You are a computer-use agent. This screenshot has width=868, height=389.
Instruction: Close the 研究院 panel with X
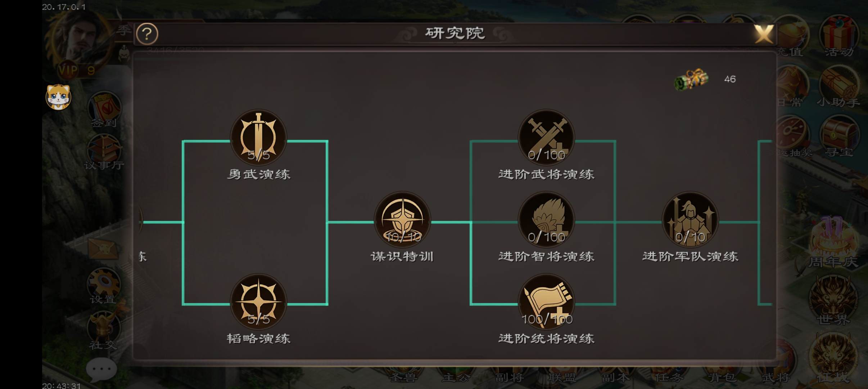[764, 35]
